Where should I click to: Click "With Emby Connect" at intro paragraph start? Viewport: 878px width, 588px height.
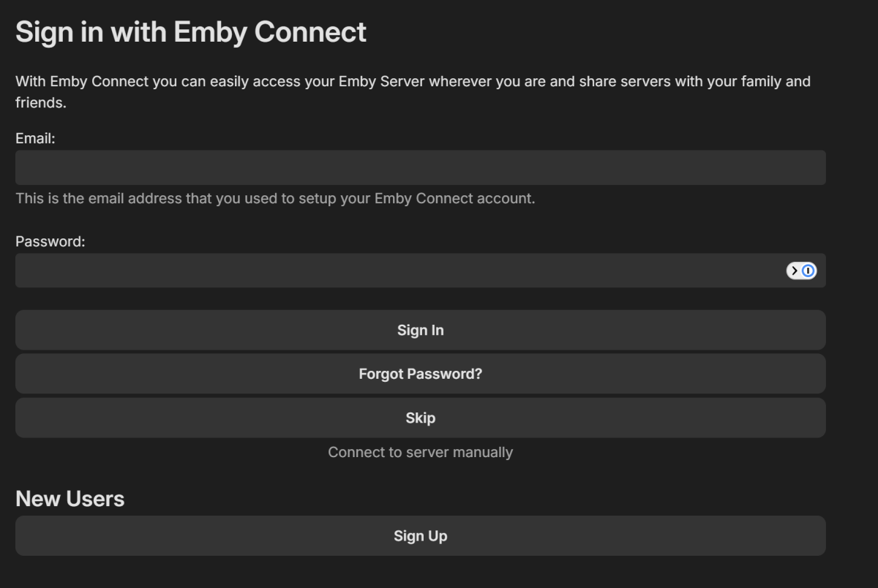coord(81,81)
